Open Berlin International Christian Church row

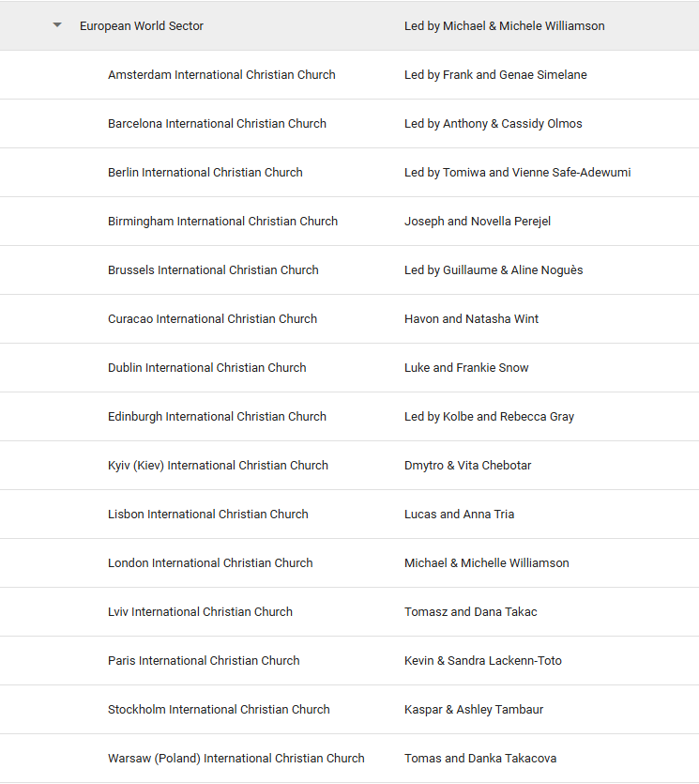(x=205, y=173)
